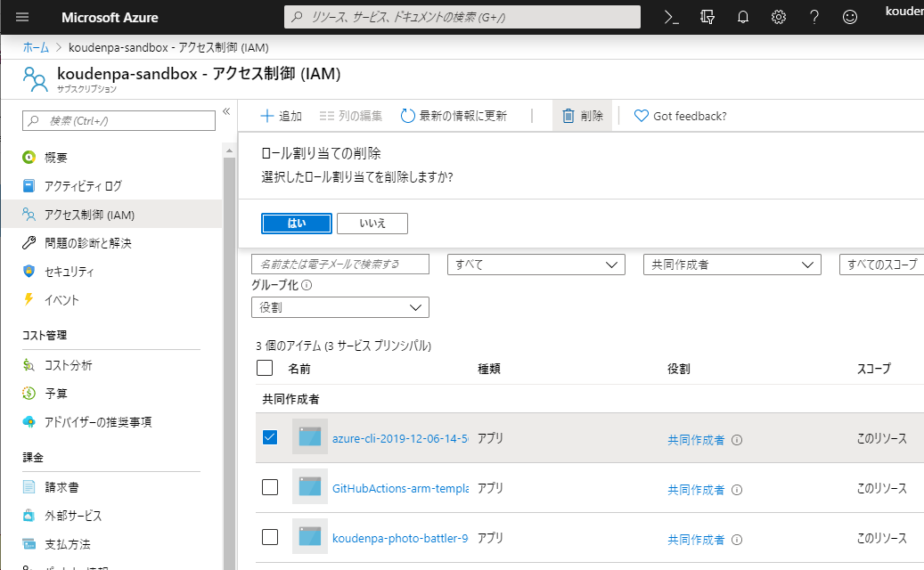
Task: Click the name or email search field
Action: (x=339, y=265)
